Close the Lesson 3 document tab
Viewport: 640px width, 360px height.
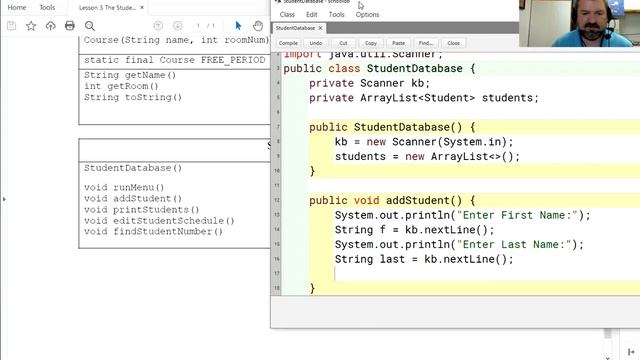142,7
